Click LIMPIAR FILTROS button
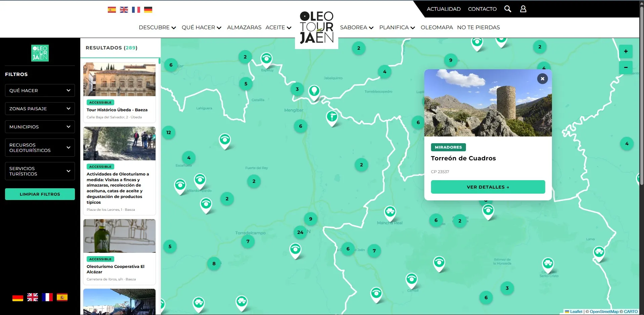 pos(40,194)
